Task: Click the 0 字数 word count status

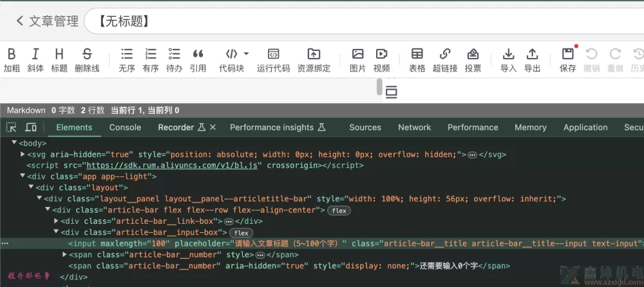Action: 63,110
